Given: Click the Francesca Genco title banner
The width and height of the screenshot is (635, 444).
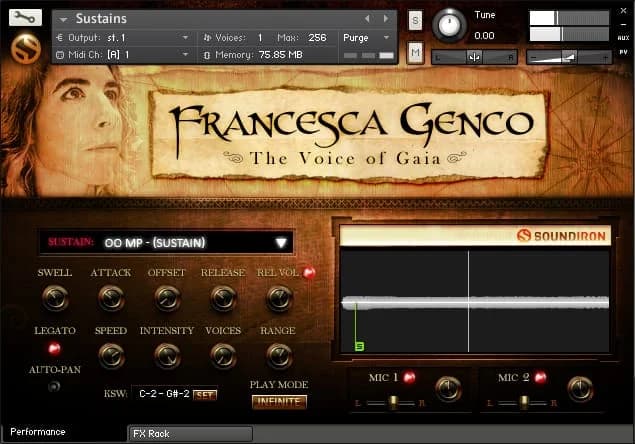Looking at the screenshot, I should tap(350, 134).
